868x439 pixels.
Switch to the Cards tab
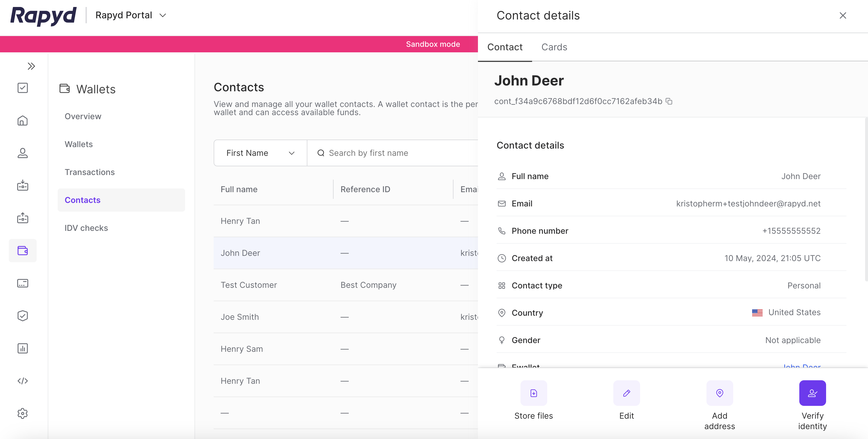554,47
